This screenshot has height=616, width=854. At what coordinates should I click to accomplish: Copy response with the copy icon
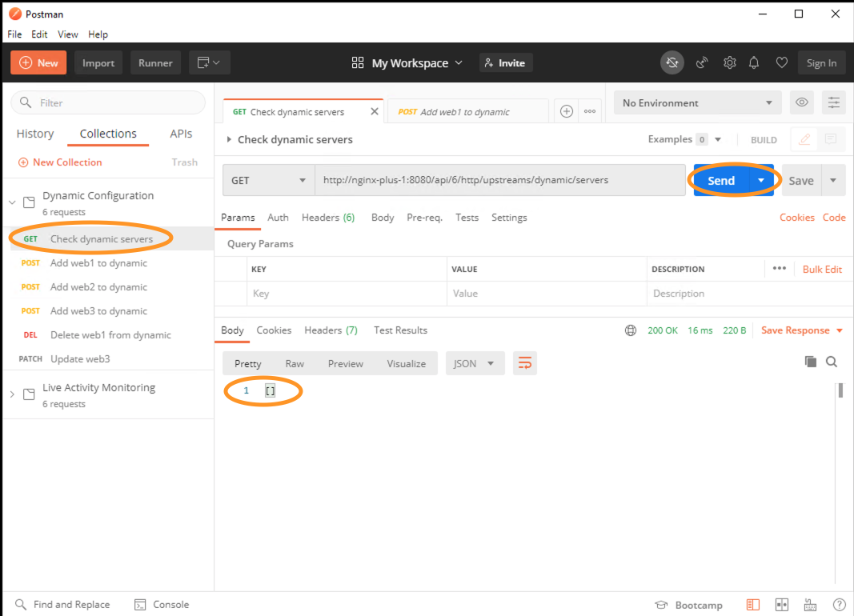coord(811,362)
